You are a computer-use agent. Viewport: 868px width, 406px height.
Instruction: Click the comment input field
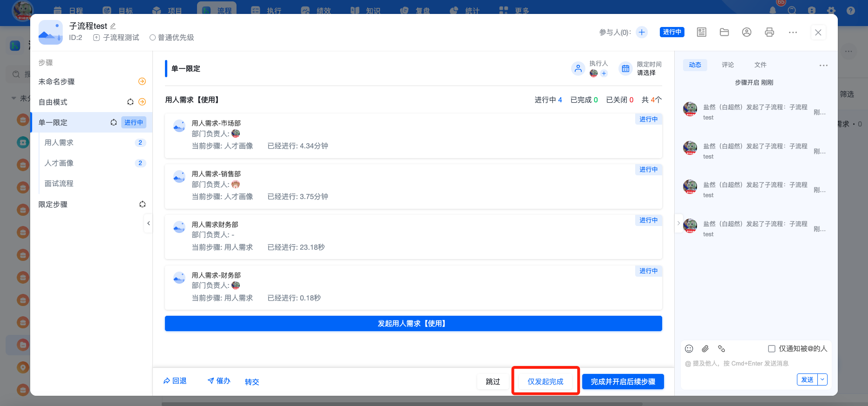756,364
